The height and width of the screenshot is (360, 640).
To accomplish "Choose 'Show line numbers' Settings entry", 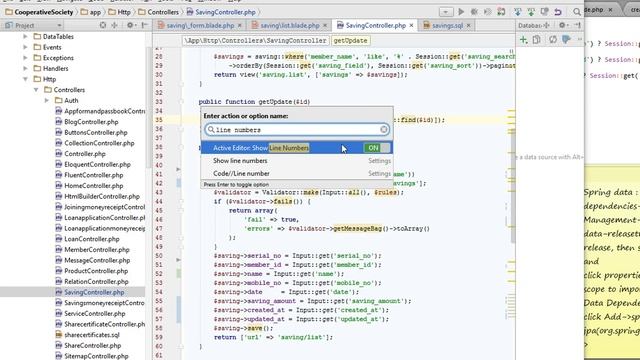I will coord(297,161).
